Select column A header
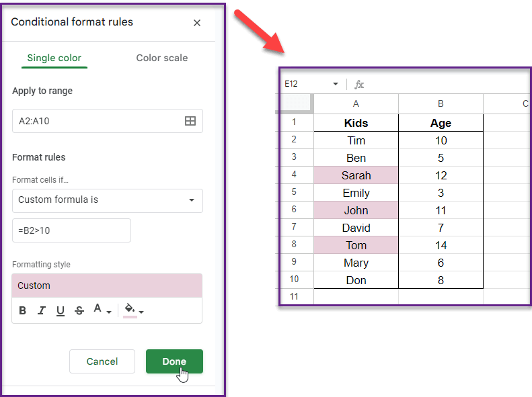Viewport: 532px width, 397px height. (356, 103)
